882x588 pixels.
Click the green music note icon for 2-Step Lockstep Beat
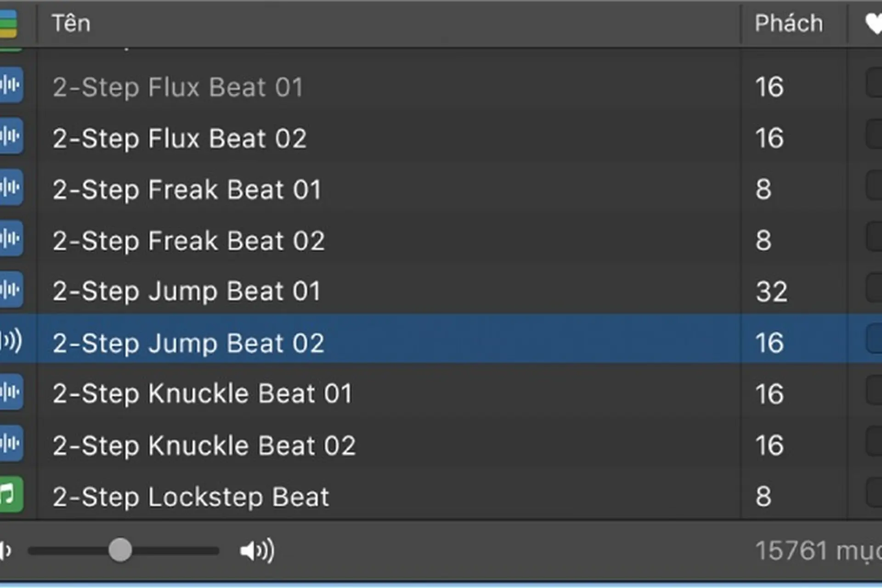pos(11,495)
